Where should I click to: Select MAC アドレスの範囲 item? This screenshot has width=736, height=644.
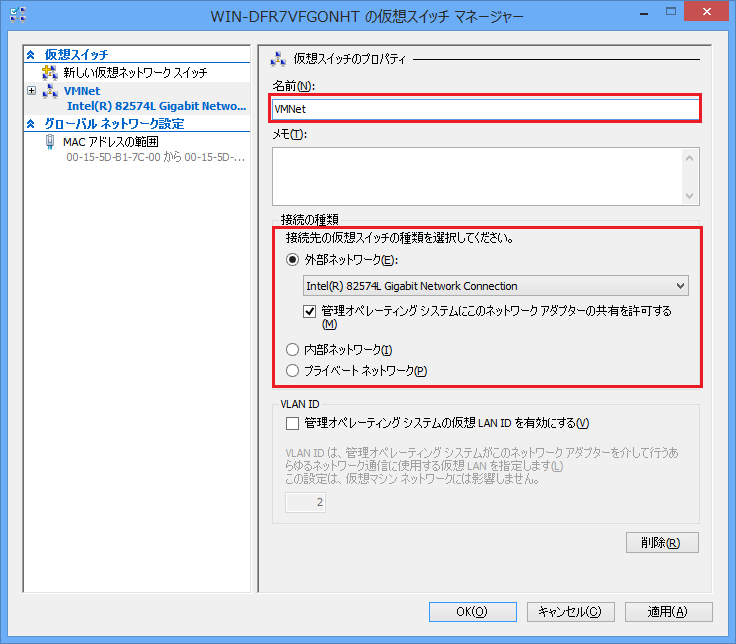111,142
